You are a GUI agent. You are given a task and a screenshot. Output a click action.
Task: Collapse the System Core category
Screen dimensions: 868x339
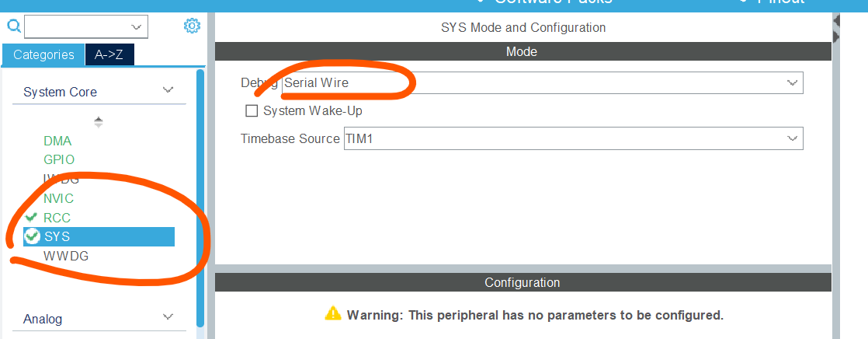168,91
